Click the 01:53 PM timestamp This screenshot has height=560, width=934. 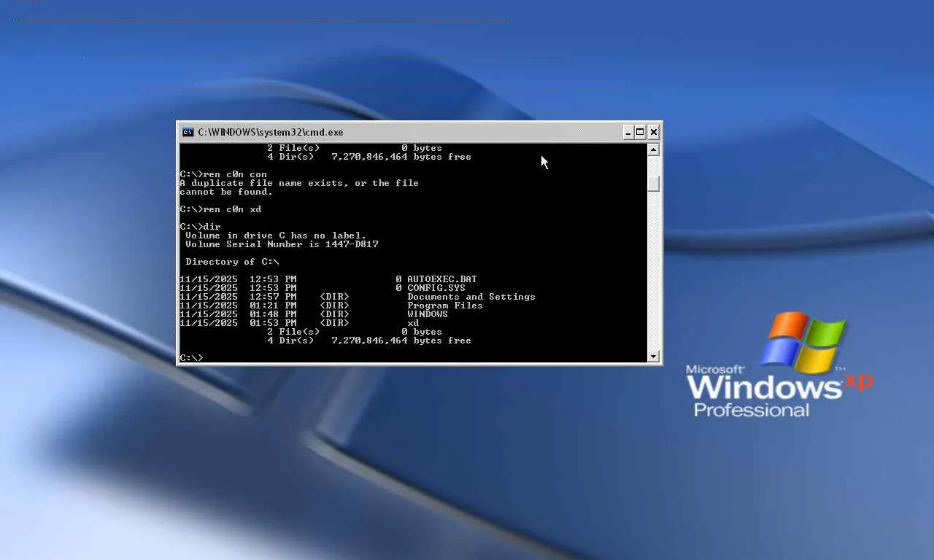point(273,323)
